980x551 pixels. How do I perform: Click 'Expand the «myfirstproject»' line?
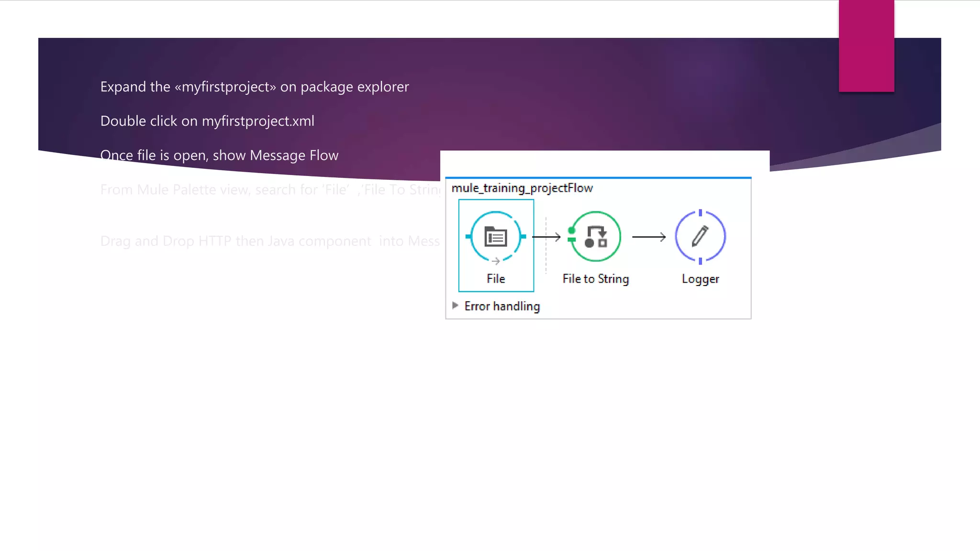(x=255, y=87)
